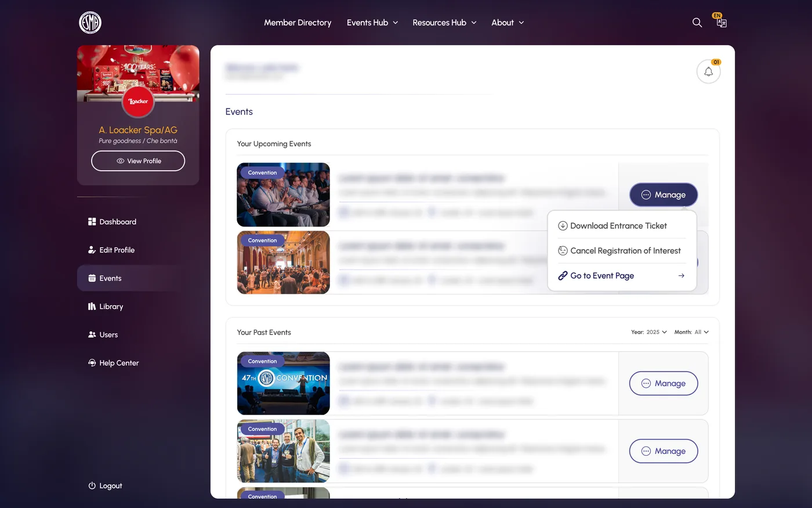Click the Loacker round logo avatar
The width and height of the screenshot is (812, 508).
point(138,101)
